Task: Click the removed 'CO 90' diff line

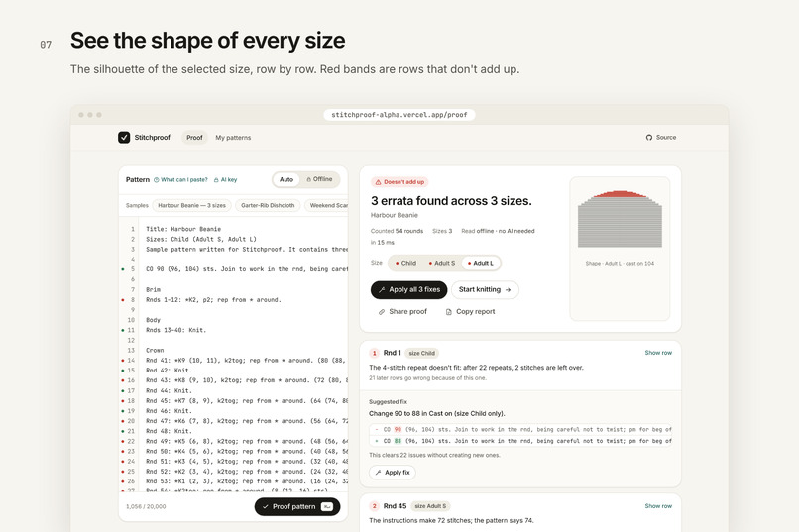Action: coord(520,430)
